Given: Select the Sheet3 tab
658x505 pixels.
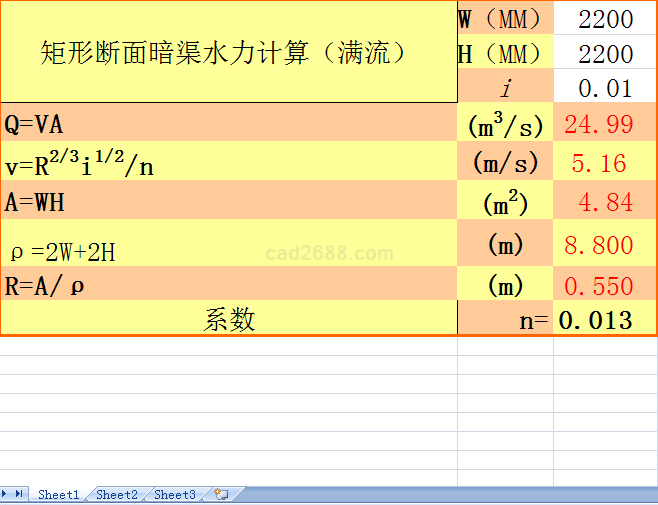Looking at the screenshot, I should pos(174,494).
